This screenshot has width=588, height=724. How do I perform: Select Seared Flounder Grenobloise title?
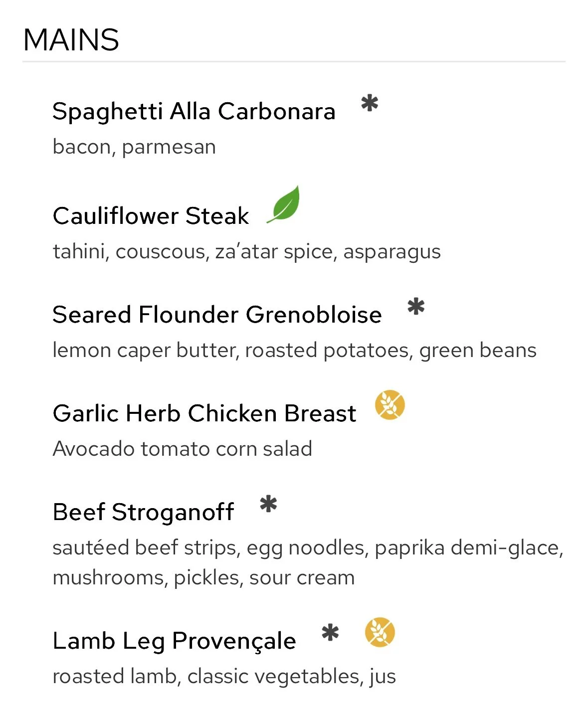click(x=217, y=315)
